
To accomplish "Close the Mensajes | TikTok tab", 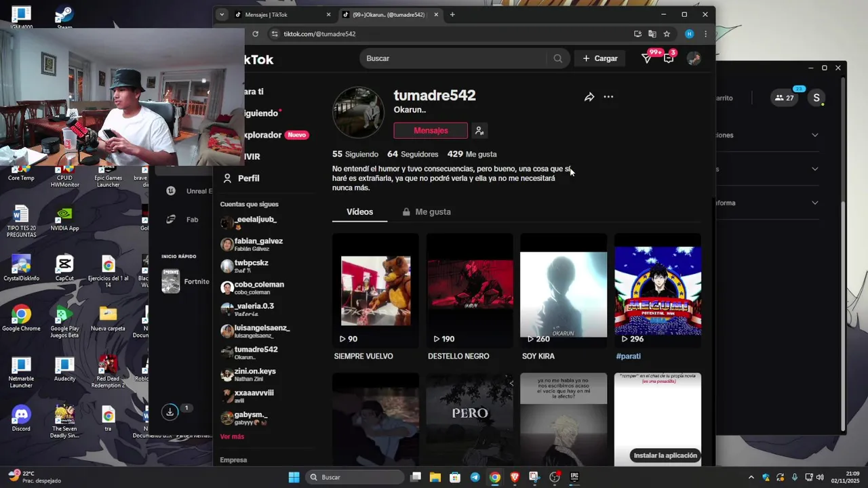I will pyautogui.click(x=329, y=14).
